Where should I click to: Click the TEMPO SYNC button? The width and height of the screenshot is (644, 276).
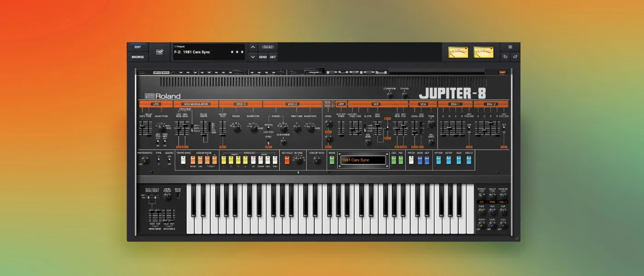click(x=184, y=160)
